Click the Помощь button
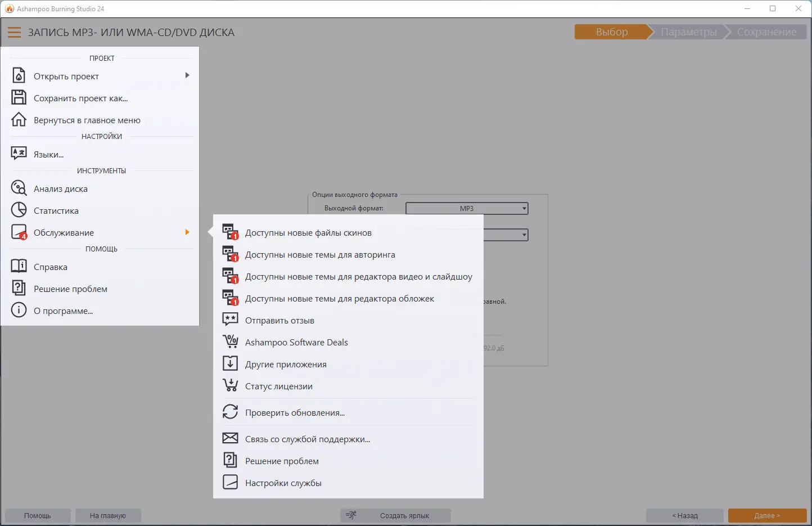The image size is (812, 526). coord(38,515)
